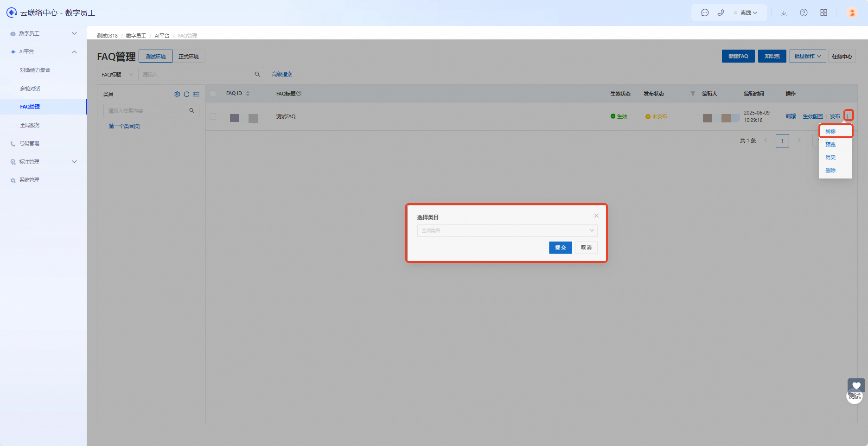Select the 第一个类目[0] category

124,126
